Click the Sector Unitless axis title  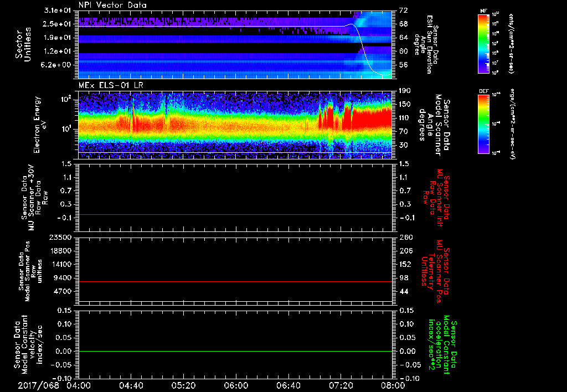pyautogui.click(x=23, y=44)
